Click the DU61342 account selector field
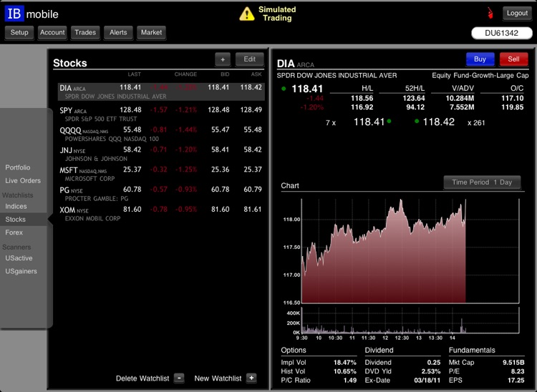The height and width of the screenshot is (392, 537). click(x=502, y=33)
